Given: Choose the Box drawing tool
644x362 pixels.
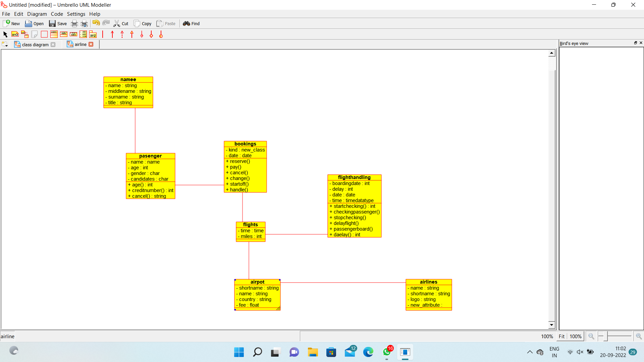Looking at the screenshot, I should coord(44,34).
